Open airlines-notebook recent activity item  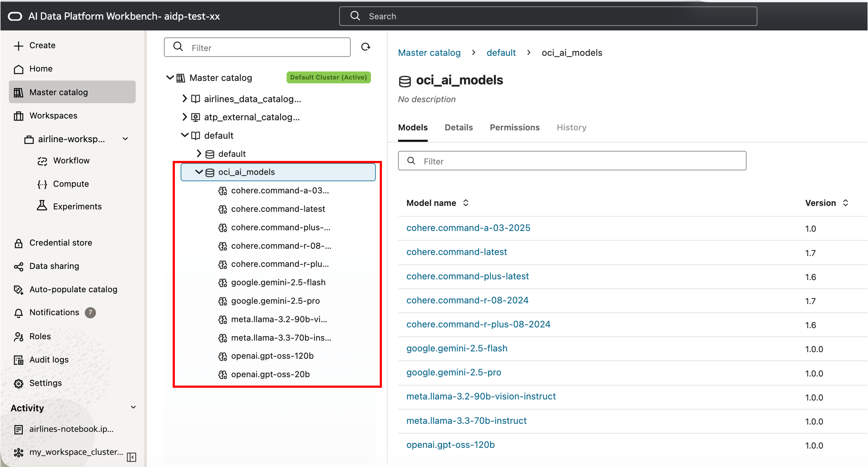(71, 429)
